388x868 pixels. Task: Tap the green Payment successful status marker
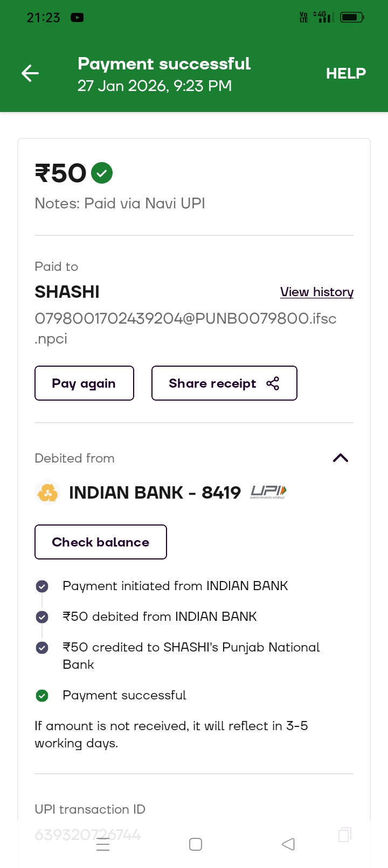click(x=42, y=696)
